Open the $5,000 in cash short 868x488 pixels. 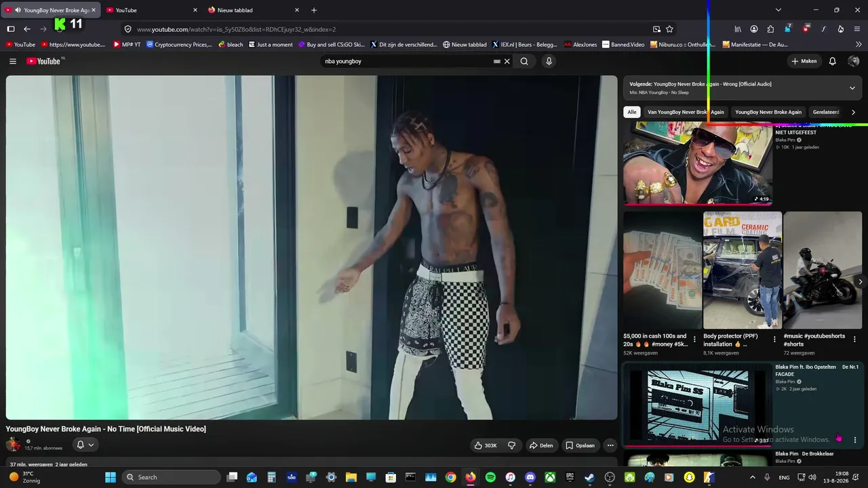pos(663,270)
